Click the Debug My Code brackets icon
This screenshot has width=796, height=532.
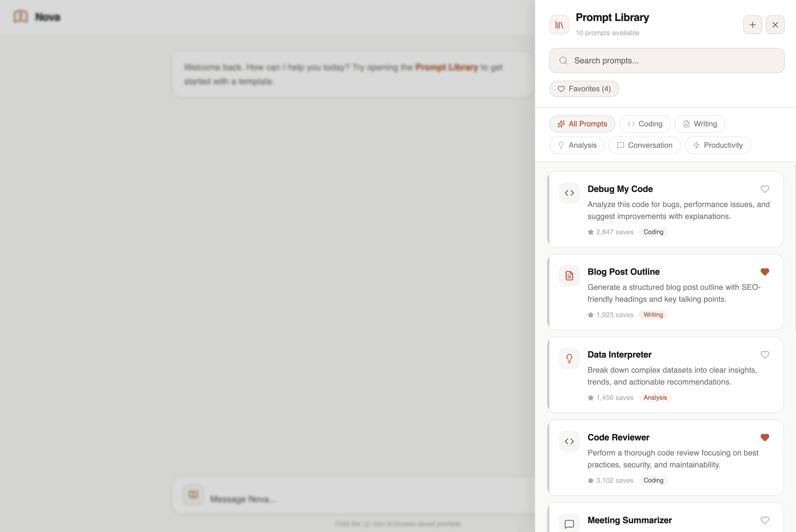(569, 193)
